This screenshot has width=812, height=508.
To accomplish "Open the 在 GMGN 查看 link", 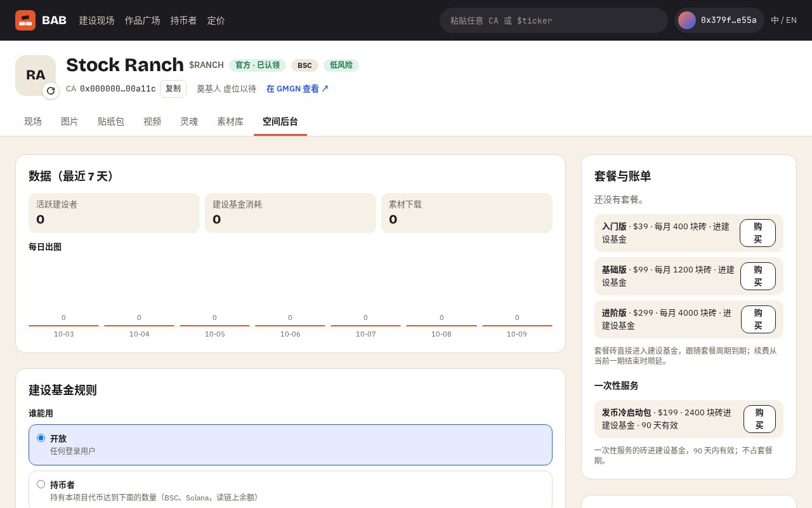I will click(298, 89).
